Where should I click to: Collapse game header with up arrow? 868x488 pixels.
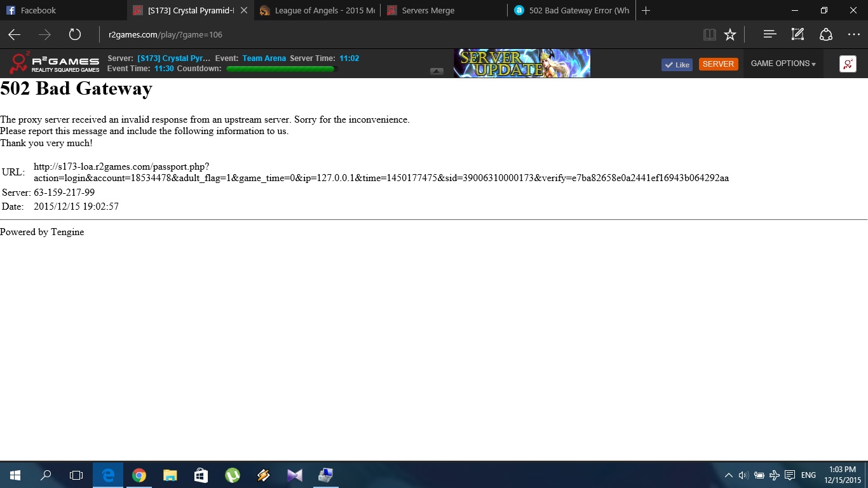(x=437, y=71)
